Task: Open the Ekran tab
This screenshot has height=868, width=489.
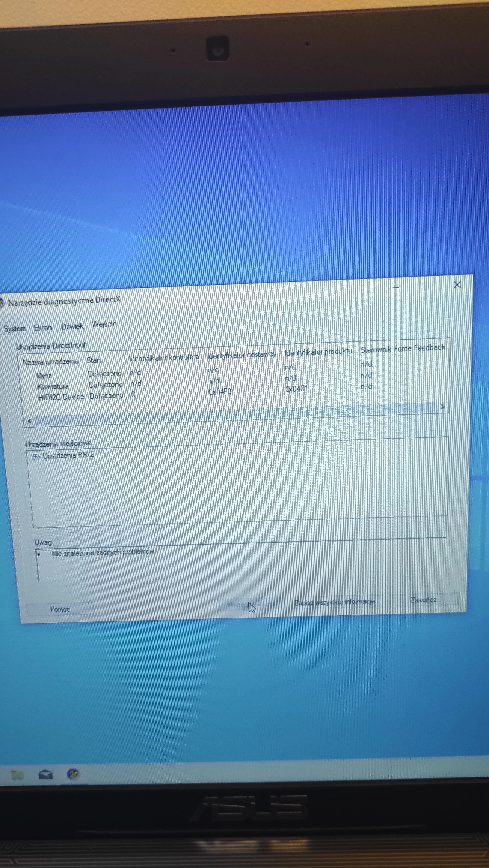Action: click(43, 327)
